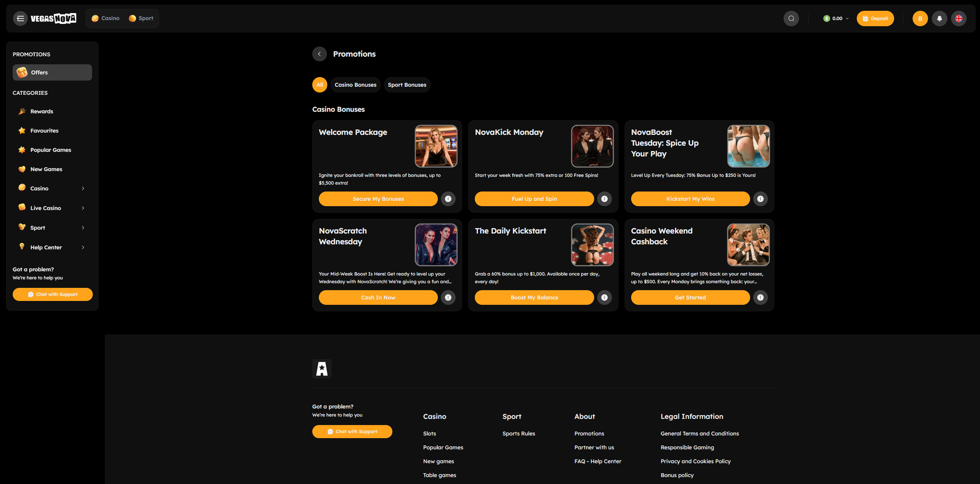Click the UK flag language icon
980x484 pixels.
point(958,18)
